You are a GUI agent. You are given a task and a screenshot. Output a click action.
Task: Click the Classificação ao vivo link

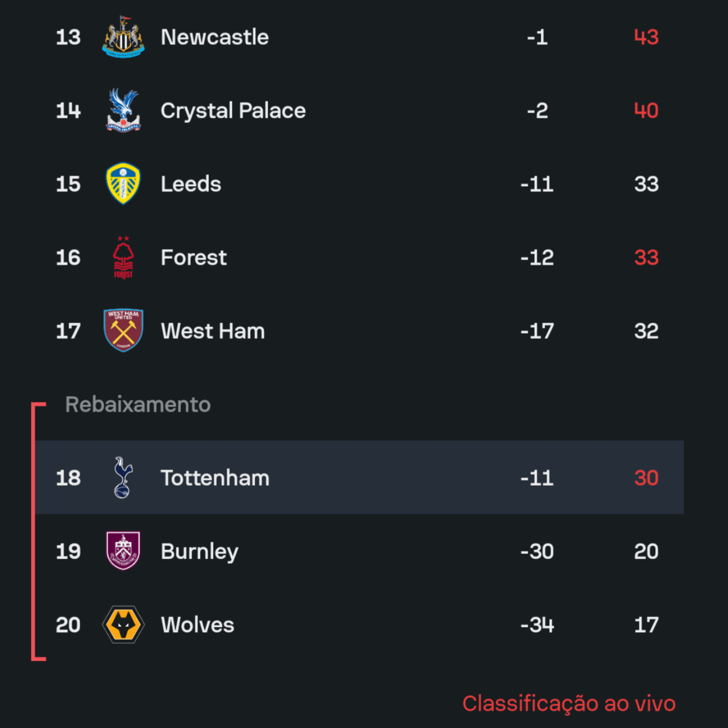pos(569,704)
